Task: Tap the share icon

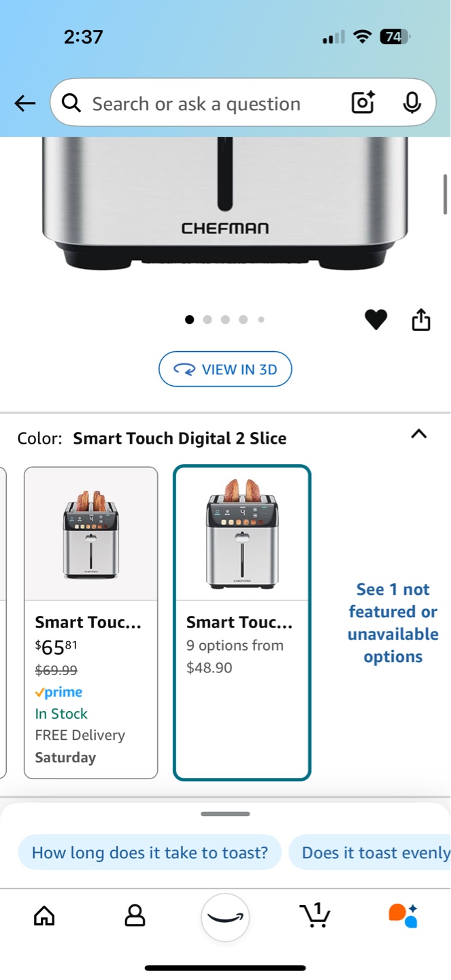Action: [x=421, y=319]
